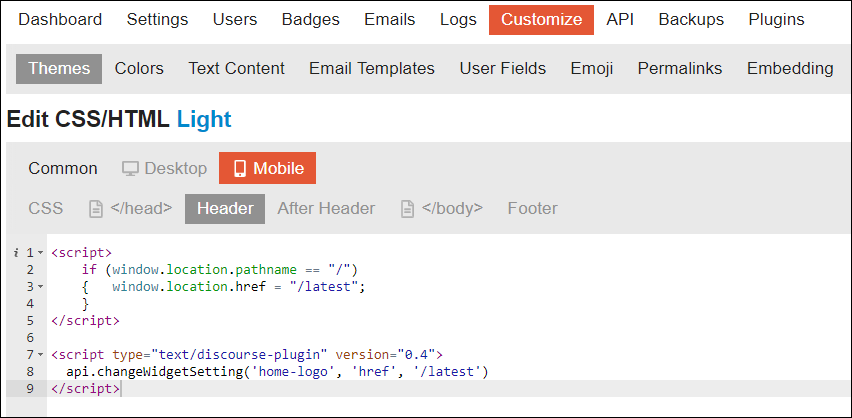The height and width of the screenshot is (418, 852).
Task: Go to the Users admin tab
Action: tap(235, 20)
